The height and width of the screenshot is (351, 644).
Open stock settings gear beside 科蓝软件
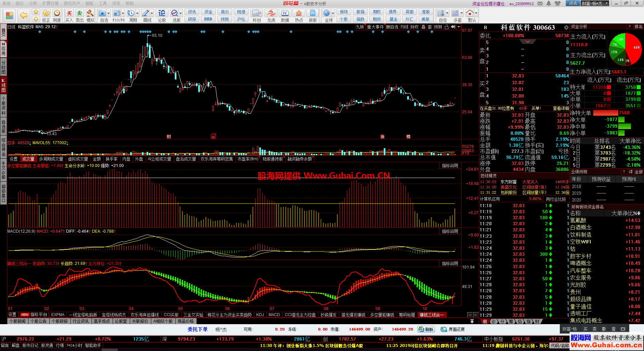coord(566,27)
